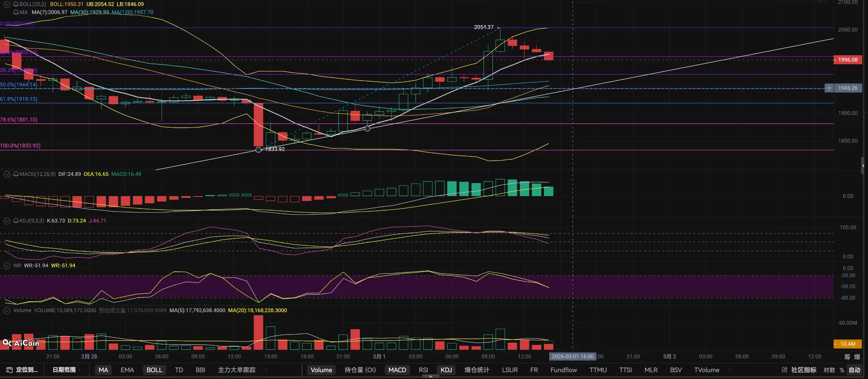Click UB:2054.52 Bollinger upper band value
The height and width of the screenshot is (379, 868).
click(x=100, y=4)
